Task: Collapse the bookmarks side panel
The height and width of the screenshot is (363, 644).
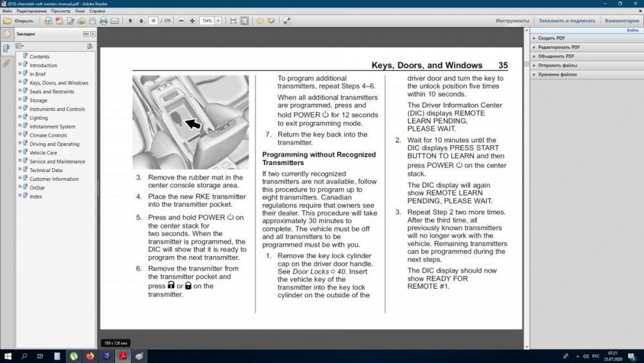Action: (x=86, y=34)
